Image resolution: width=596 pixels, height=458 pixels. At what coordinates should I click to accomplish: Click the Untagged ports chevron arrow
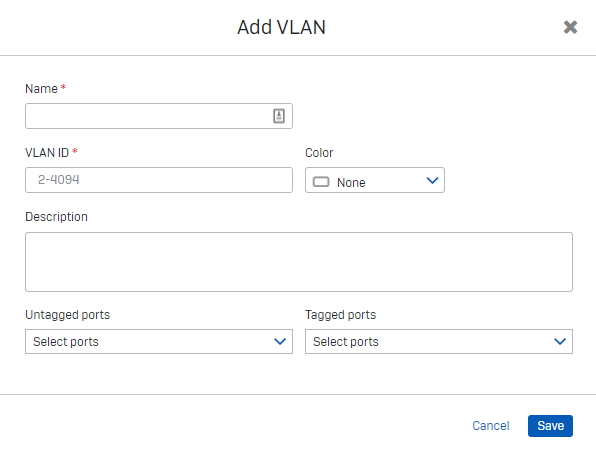(280, 341)
